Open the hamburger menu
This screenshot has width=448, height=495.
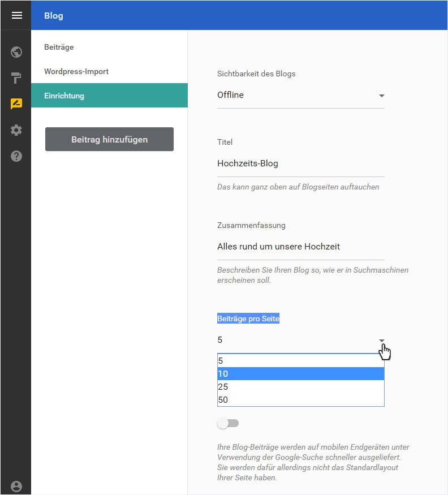point(17,15)
